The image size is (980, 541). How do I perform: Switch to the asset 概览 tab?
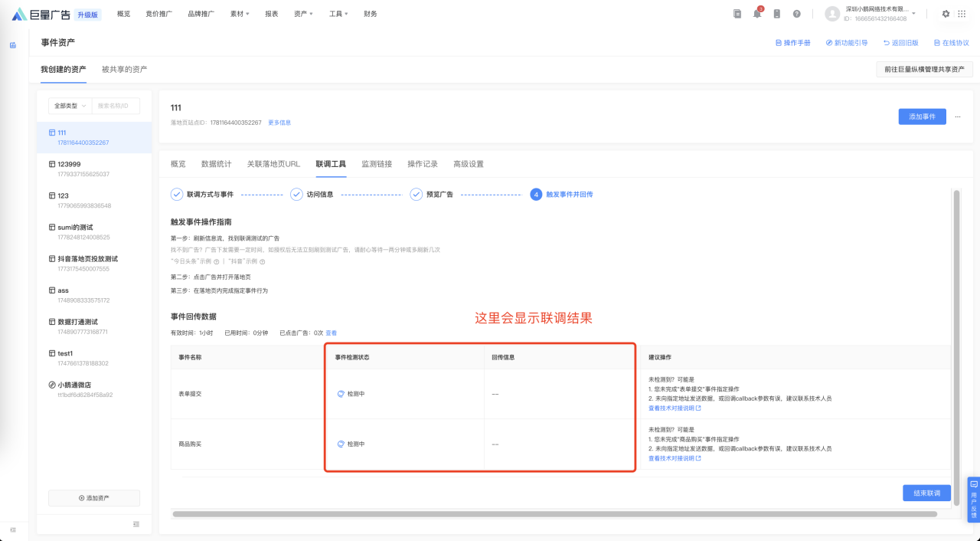click(178, 164)
